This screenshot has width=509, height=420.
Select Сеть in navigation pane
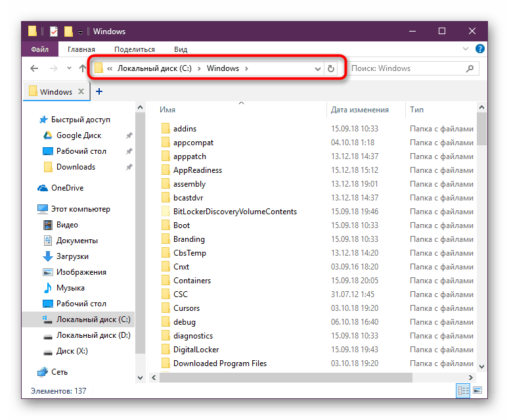coord(53,372)
